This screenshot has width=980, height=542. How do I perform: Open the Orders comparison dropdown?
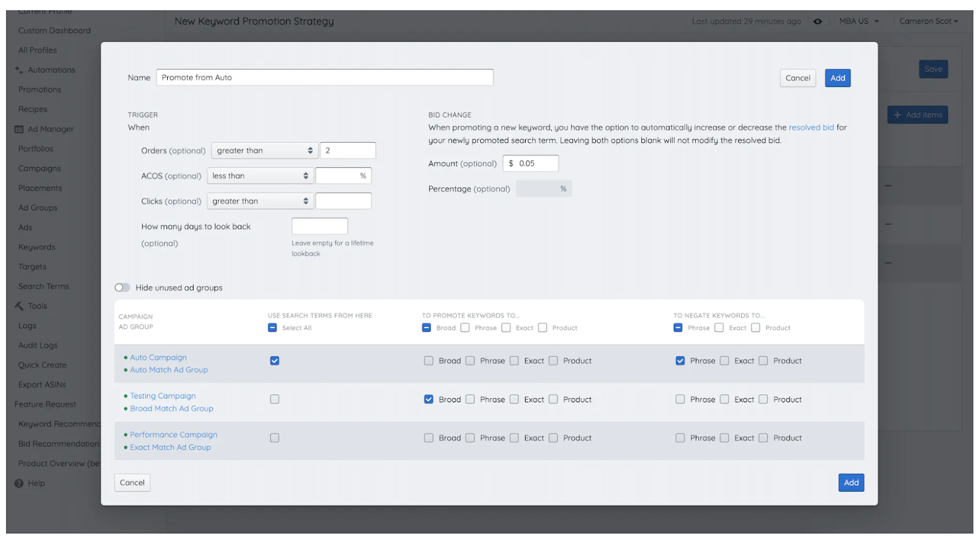264,151
